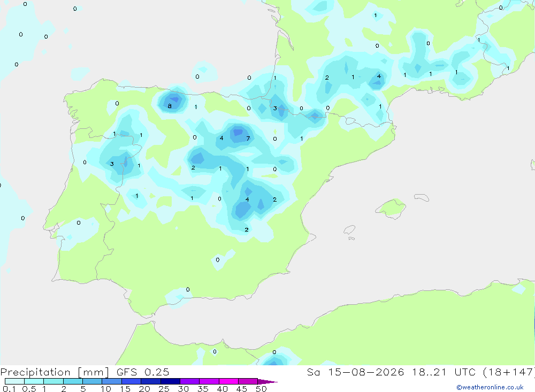Click legend scale label '30'
Viewport: 535px width, 392px height.
pos(183,389)
